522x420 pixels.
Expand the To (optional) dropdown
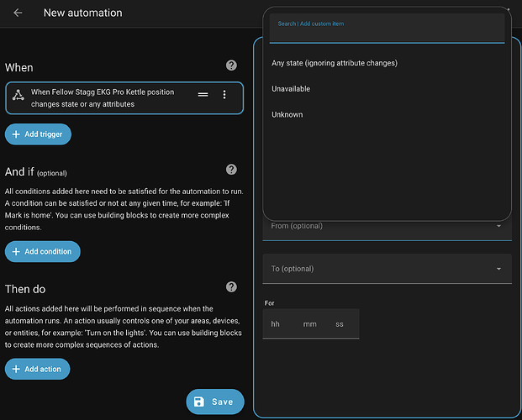click(387, 269)
